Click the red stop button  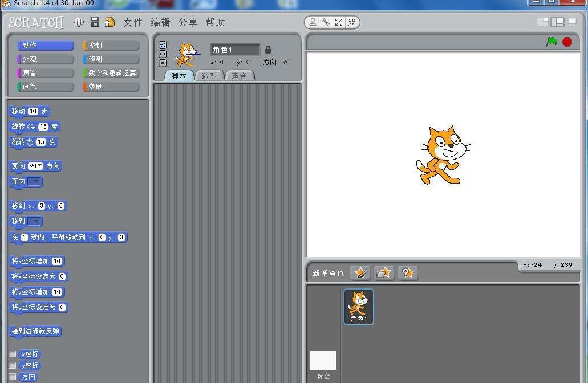[x=567, y=42]
